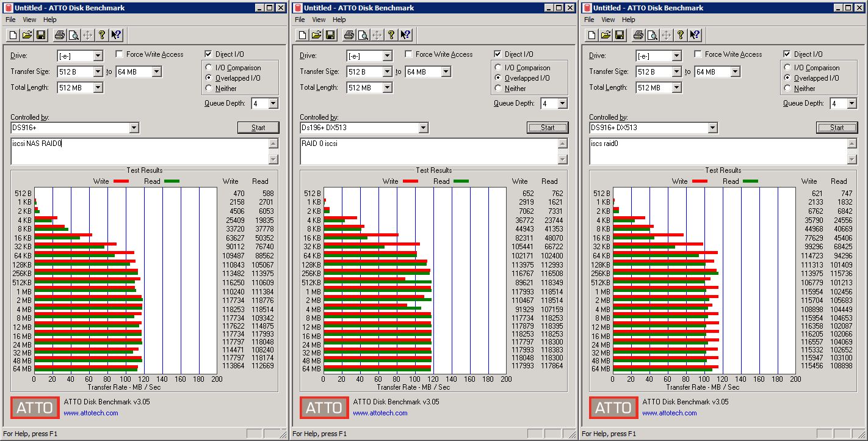Open the Drive dropdown in the left window
Screen dimensions: 868x441
click(x=98, y=56)
